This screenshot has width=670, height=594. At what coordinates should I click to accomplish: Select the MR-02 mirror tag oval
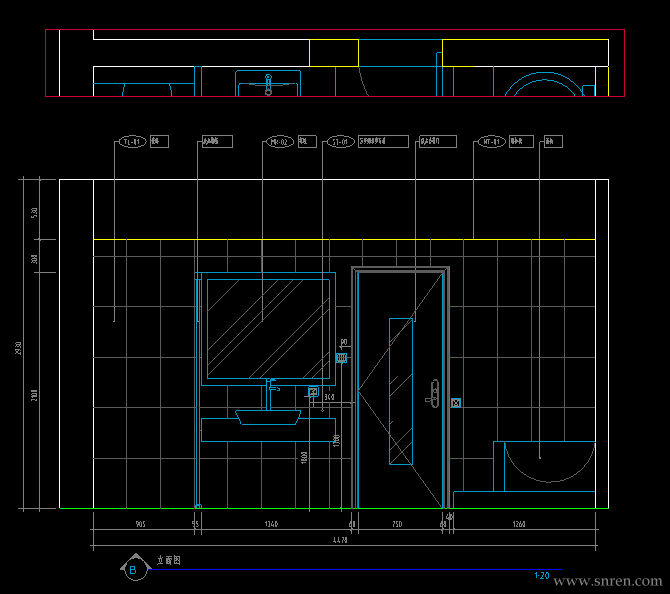point(280,141)
